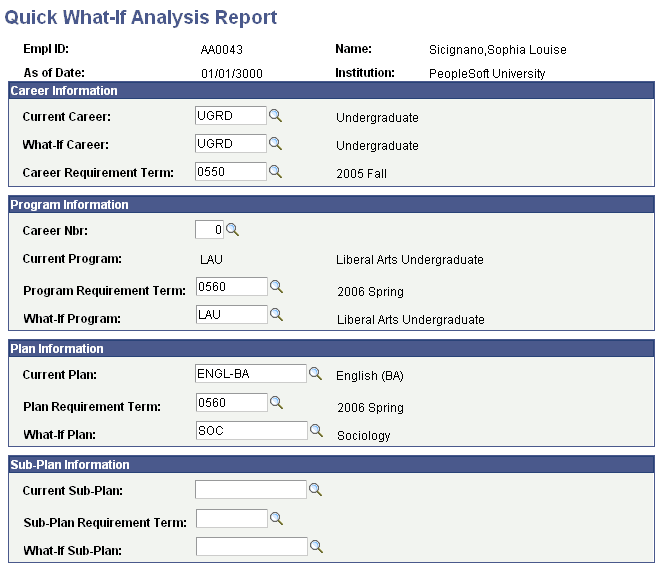
Task: Click the Sociology plan description
Action: coord(364,435)
